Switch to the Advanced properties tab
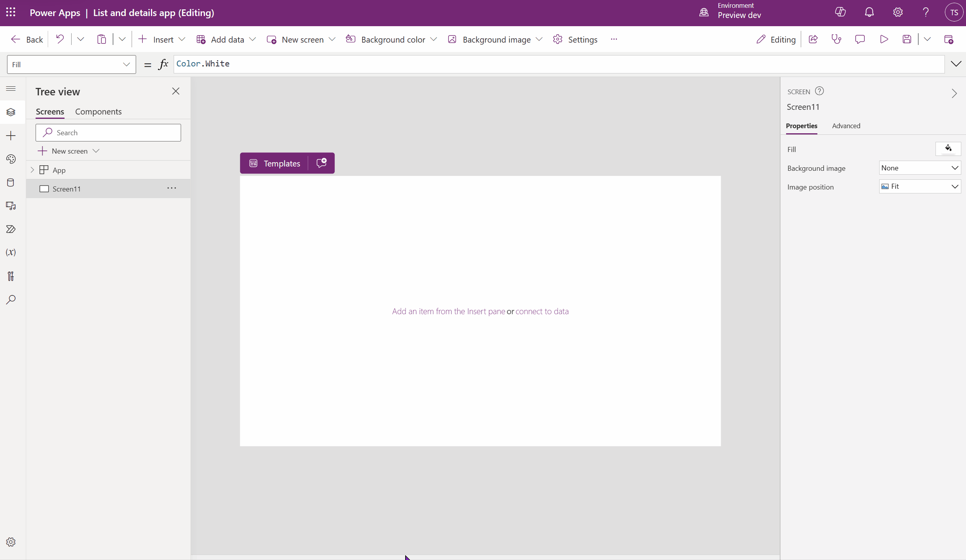 (x=846, y=126)
